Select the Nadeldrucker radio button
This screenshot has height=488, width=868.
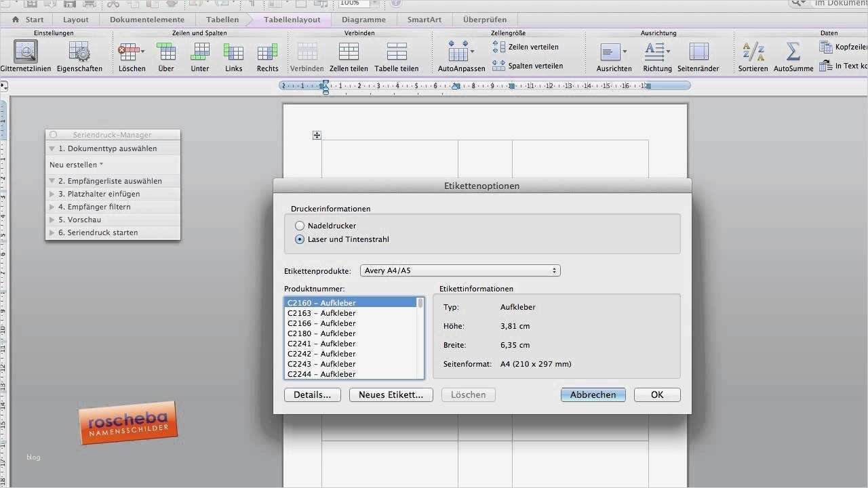[300, 226]
